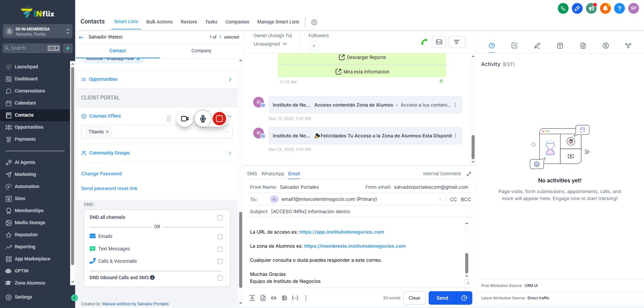This screenshot has height=308, width=644.
Task: Insert an image in the email composer
Action: coord(285,298)
